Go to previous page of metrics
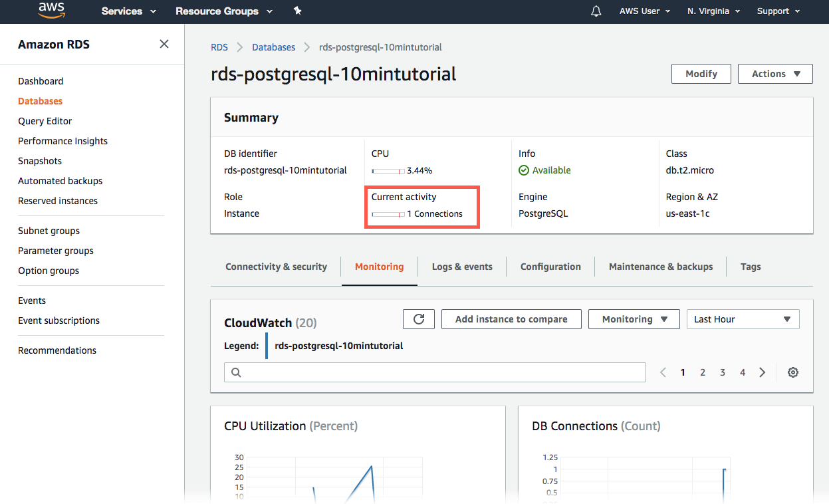The height and width of the screenshot is (504, 829). click(x=663, y=372)
